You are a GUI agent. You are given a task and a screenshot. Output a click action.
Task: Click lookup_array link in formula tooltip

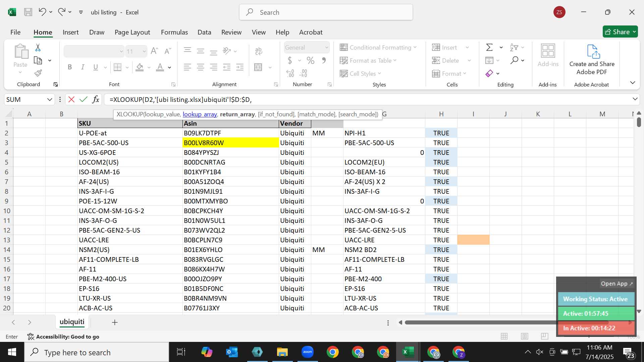pyautogui.click(x=200, y=114)
